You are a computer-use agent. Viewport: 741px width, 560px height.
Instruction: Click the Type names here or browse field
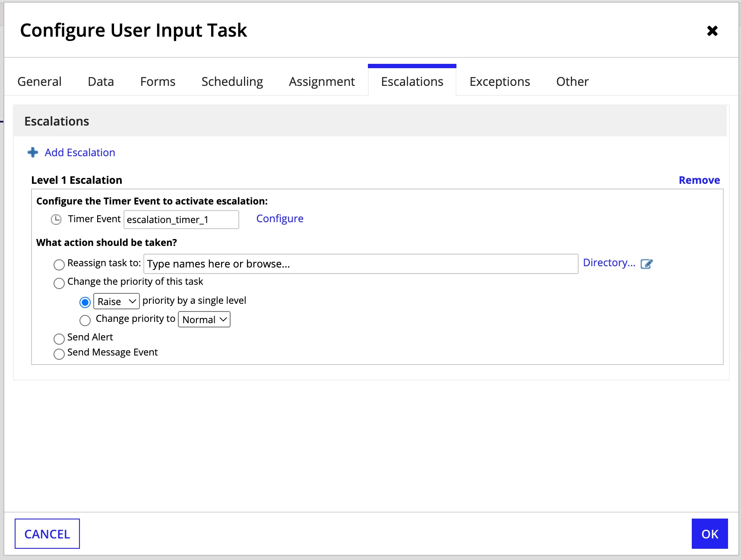(x=361, y=264)
